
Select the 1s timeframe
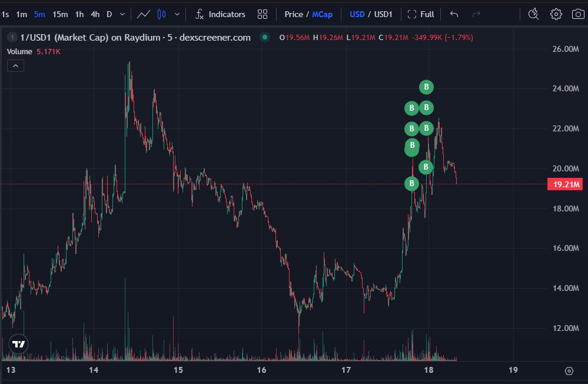5,14
